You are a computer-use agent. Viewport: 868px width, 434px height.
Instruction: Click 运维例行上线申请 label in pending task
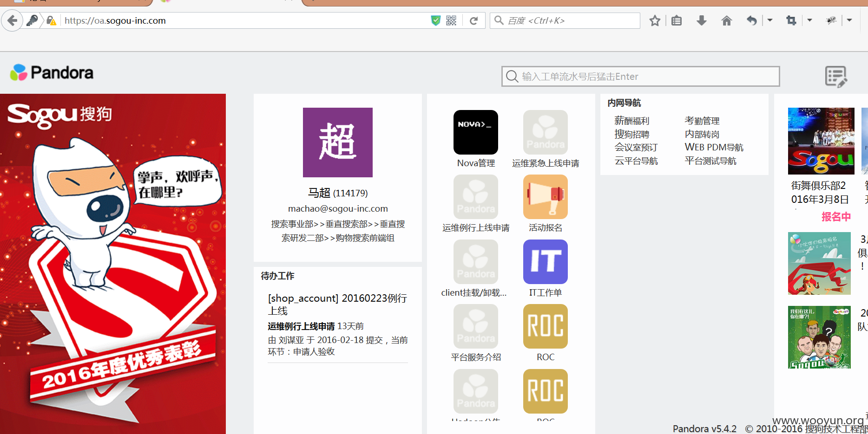click(301, 326)
